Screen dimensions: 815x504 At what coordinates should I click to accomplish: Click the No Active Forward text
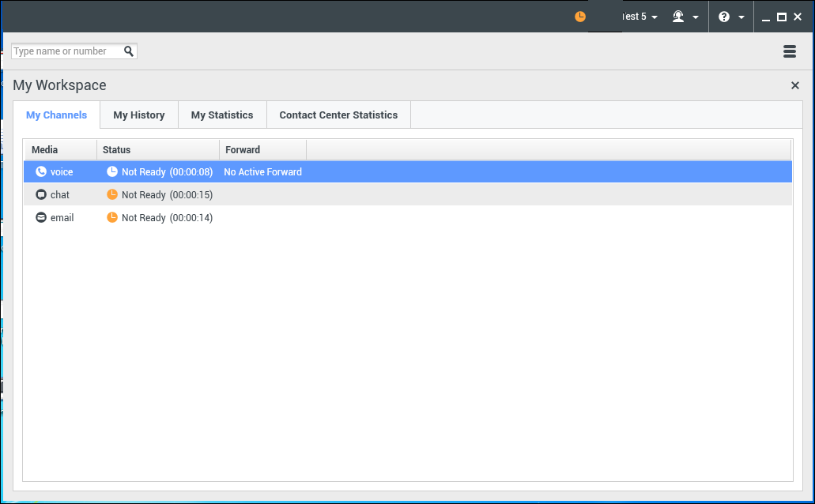[x=262, y=172]
